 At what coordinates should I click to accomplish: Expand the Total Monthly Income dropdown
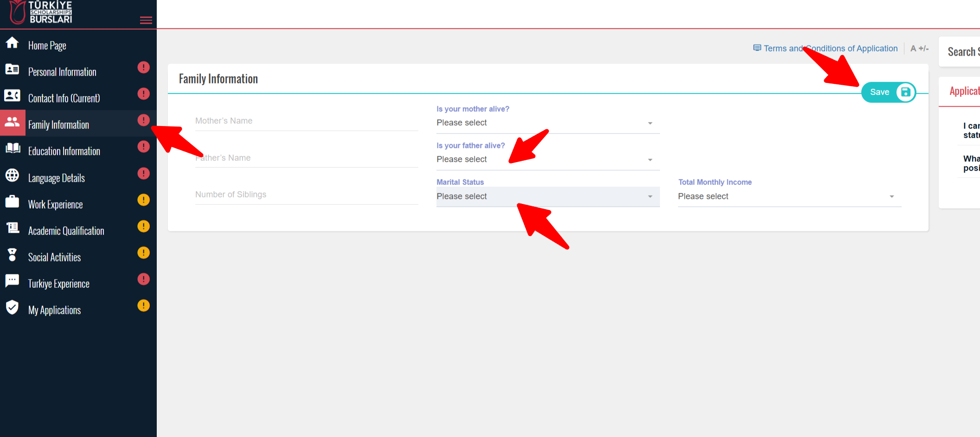click(x=789, y=196)
